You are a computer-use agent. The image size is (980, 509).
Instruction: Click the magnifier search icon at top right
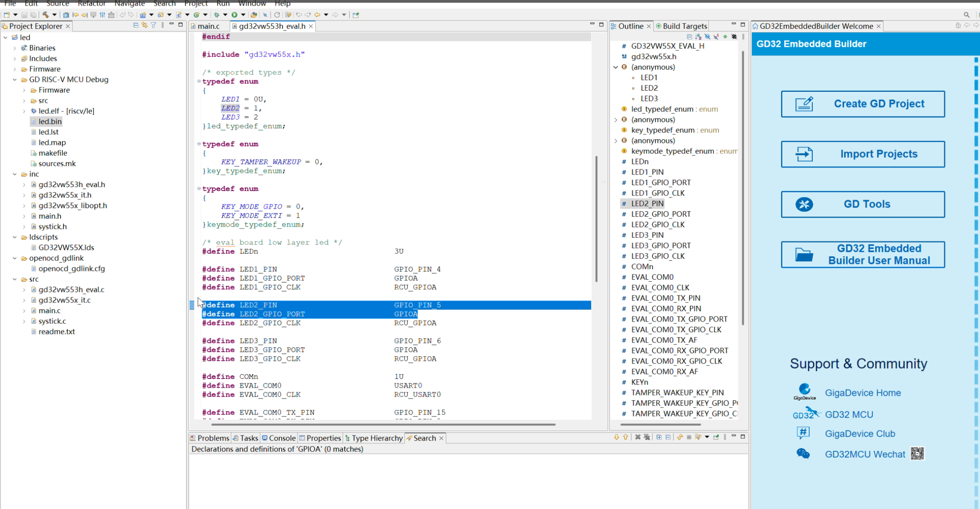pyautogui.click(x=966, y=15)
